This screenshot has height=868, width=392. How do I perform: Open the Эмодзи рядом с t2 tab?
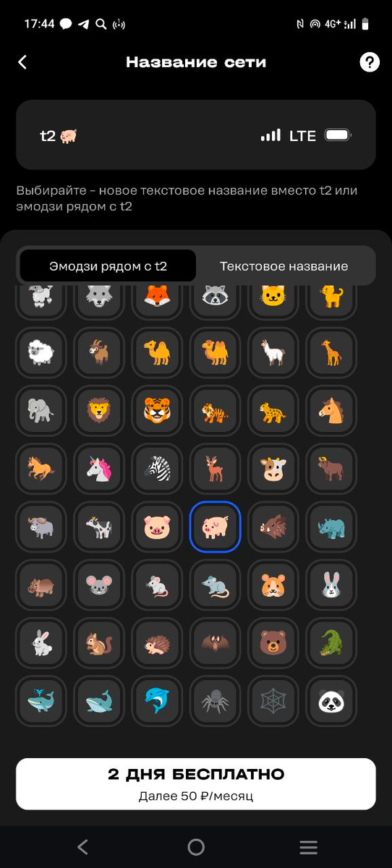coord(108,266)
